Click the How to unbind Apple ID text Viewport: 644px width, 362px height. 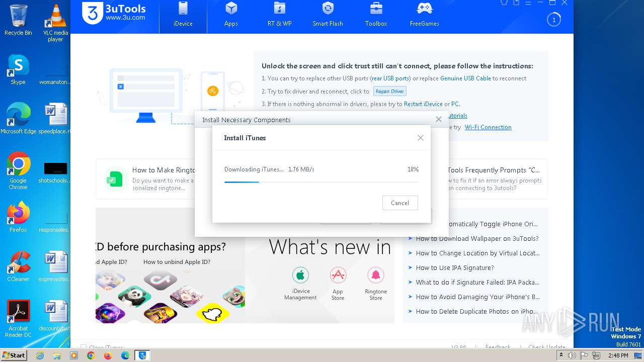[177, 262]
